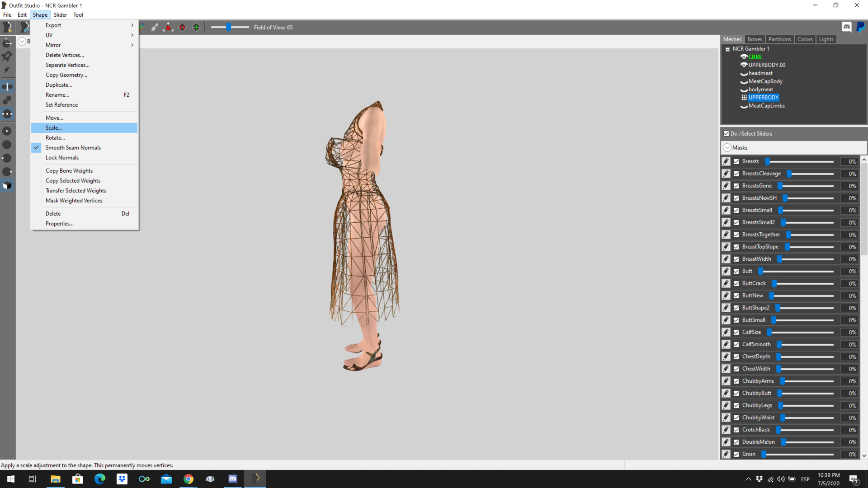This screenshot has height=488, width=868.
Task: Toggle the Smooth Seam Normals menu option
Action: coord(84,148)
